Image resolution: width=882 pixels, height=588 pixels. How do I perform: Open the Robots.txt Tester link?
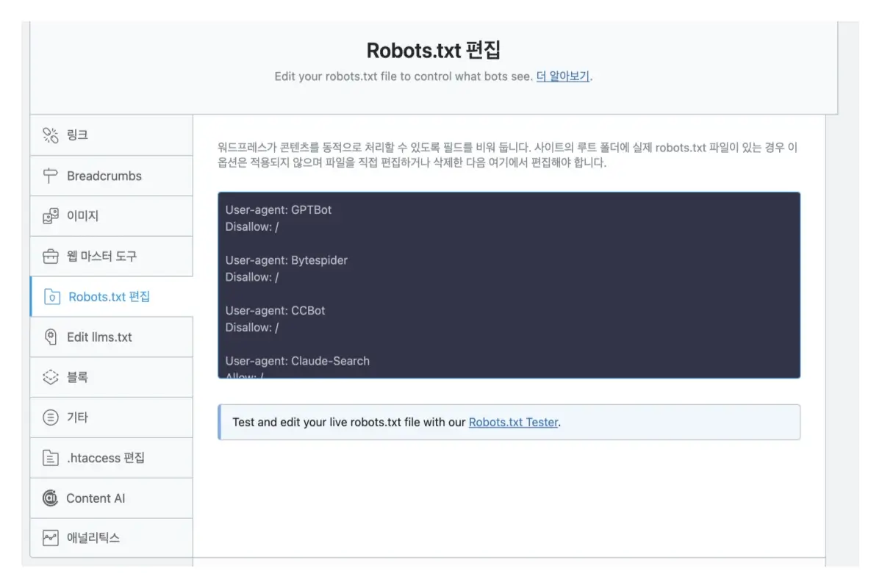point(513,422)
